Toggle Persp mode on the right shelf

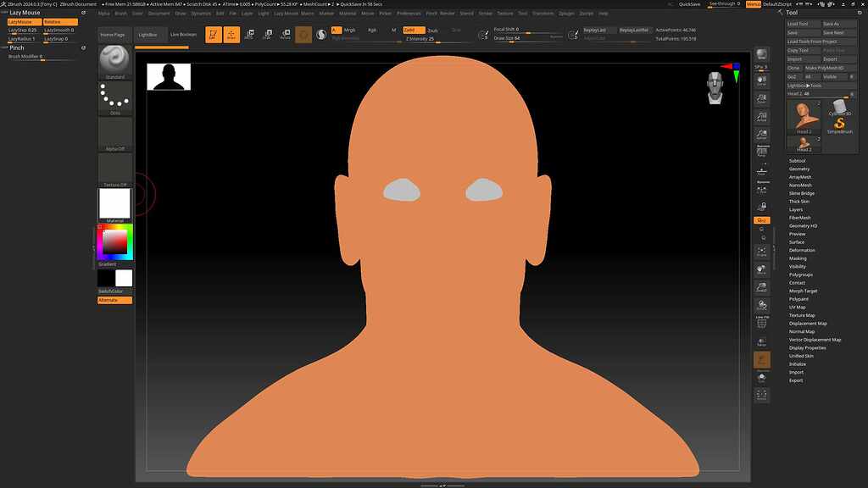tap(762, 153)
